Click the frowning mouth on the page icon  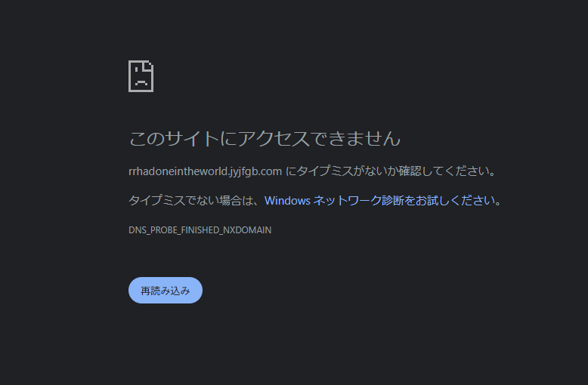pos(141,83)
